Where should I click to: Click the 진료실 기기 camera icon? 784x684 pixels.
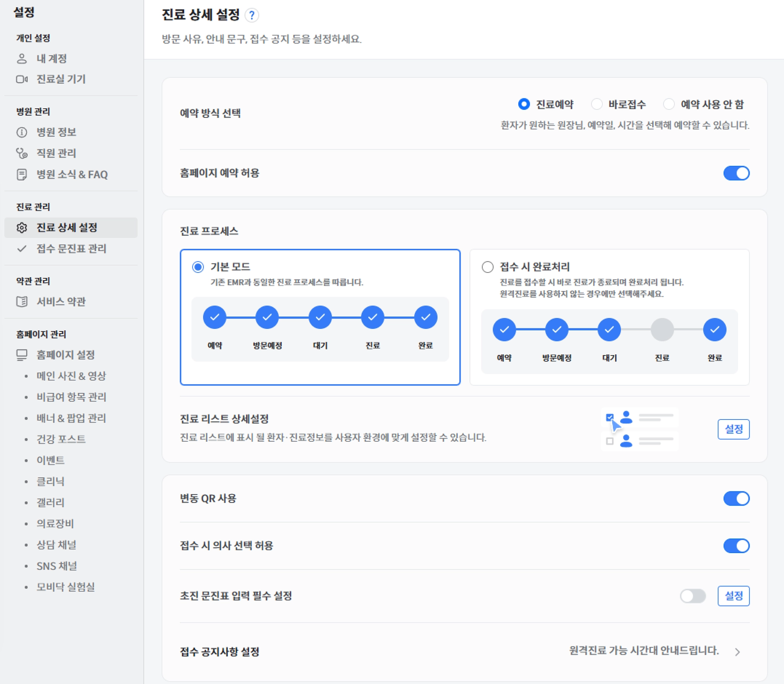(x=22, y=79)
